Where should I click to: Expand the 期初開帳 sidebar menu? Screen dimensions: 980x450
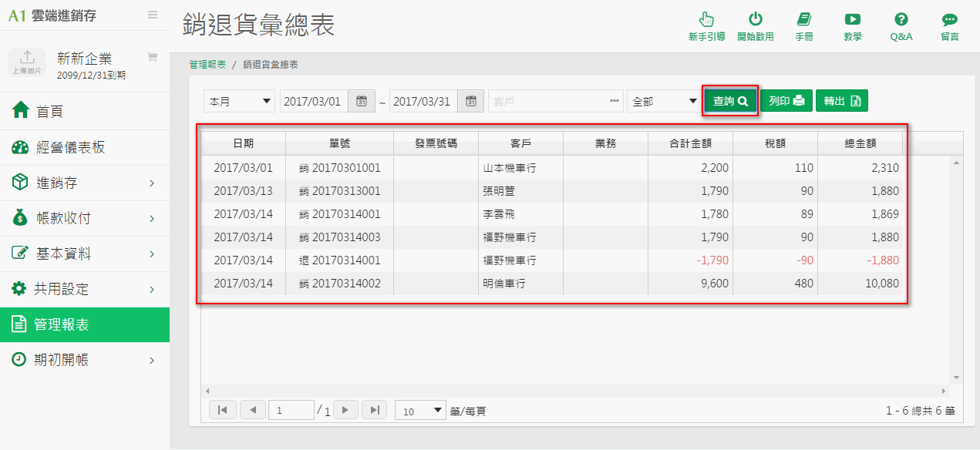coord(85,360)
